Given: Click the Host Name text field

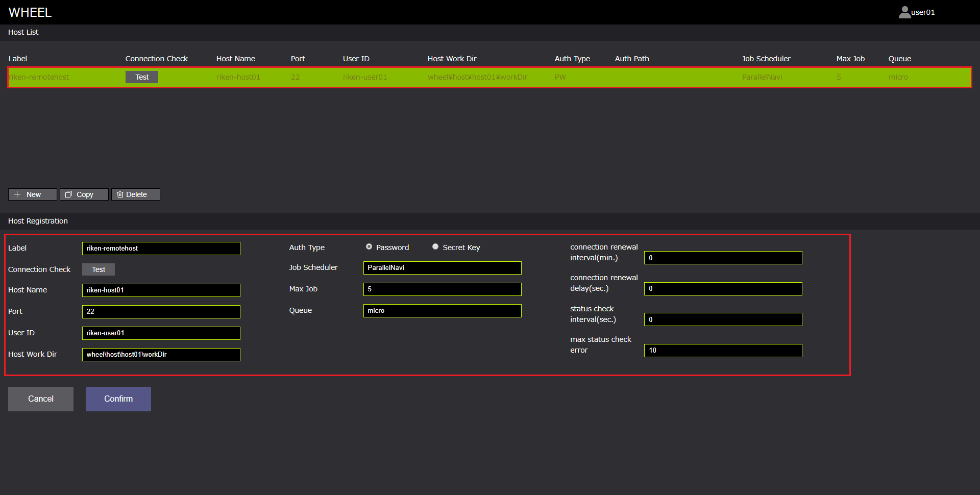Looking at the screenshot, I should pos(161,290).
